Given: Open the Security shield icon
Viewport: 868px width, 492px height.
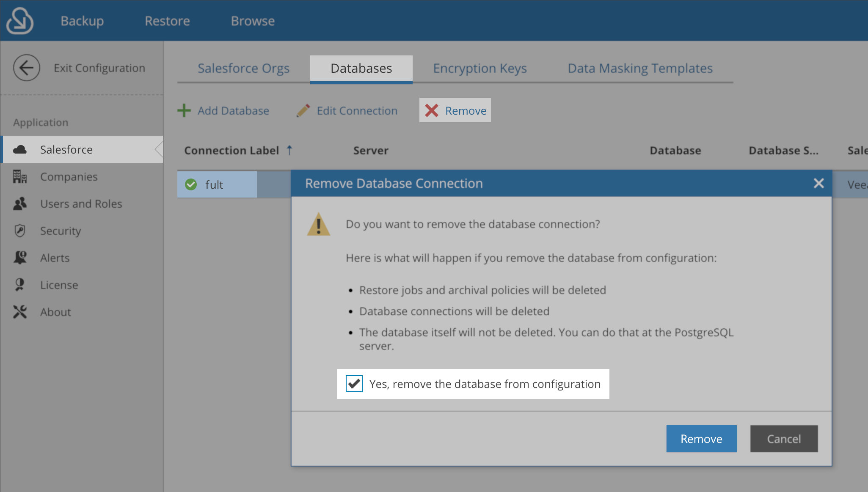Looking at the screenshot, I should (19, 231).
